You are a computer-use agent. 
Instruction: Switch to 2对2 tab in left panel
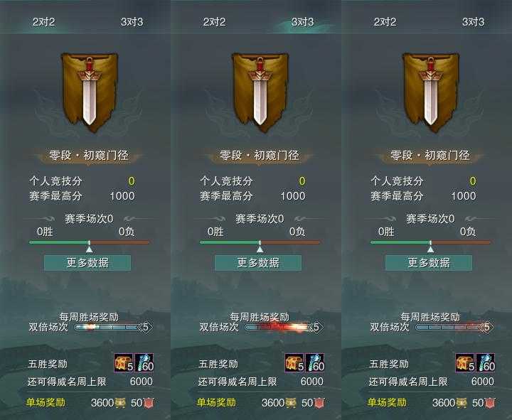coord(44,22)
